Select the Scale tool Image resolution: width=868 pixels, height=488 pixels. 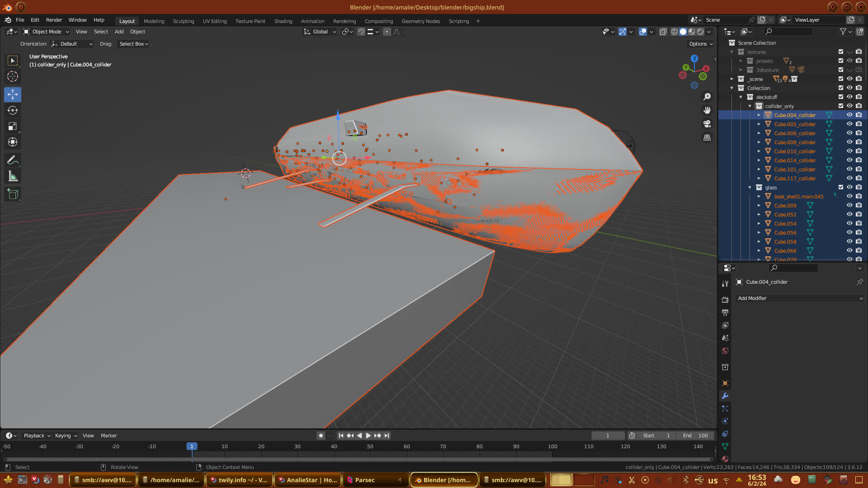(x=13, y=127)
